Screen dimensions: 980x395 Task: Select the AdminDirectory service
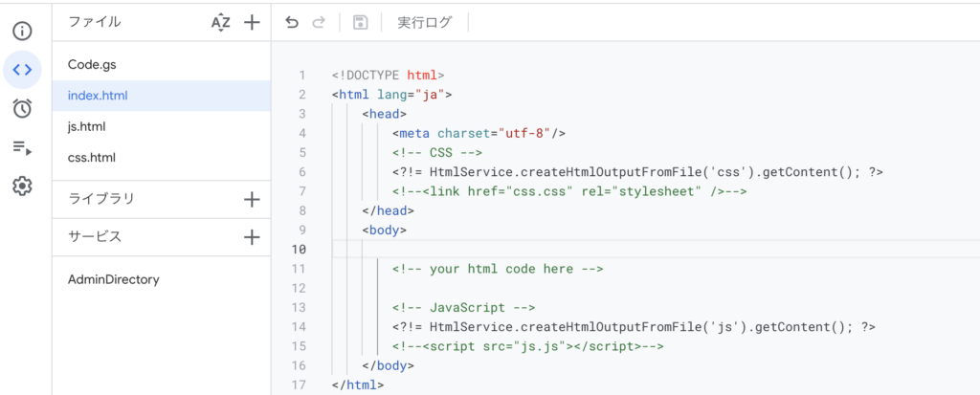pos(114,280)
